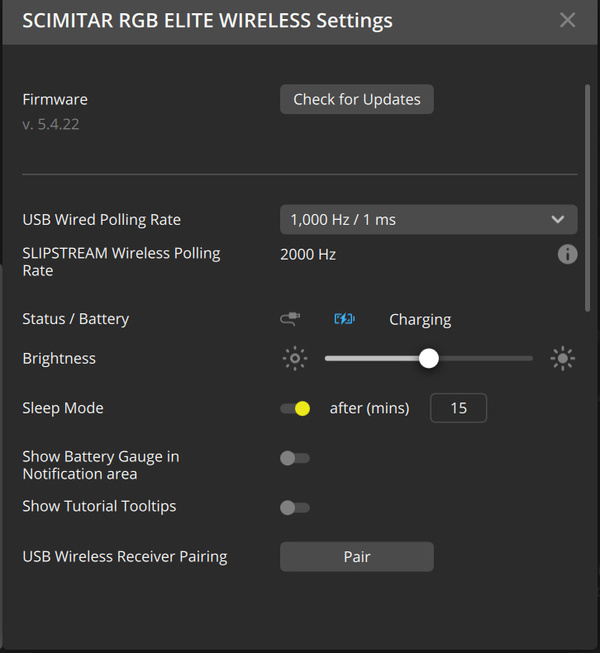Close the SCIMITAR settings dialog
The image size is (600, 653).
coord(567,20)
